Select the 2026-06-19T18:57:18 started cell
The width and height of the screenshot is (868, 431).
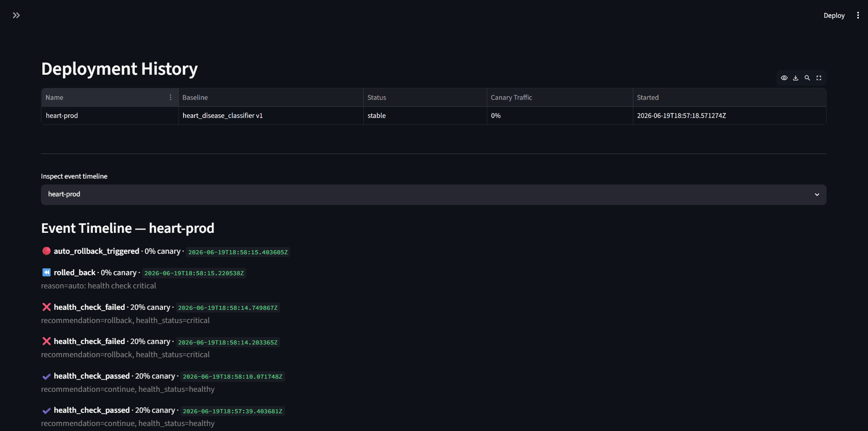pyautogui.click(x=730, y=116)
